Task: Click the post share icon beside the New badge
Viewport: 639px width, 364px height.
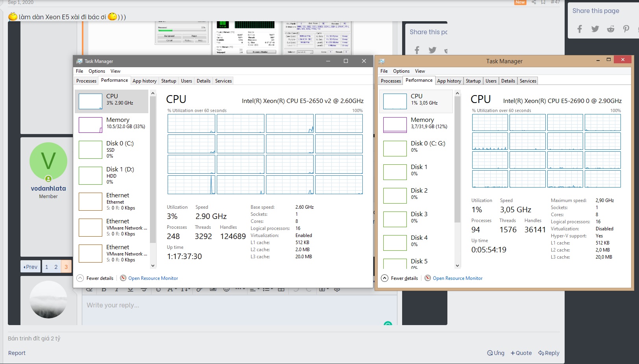Action: coord(534,2)
